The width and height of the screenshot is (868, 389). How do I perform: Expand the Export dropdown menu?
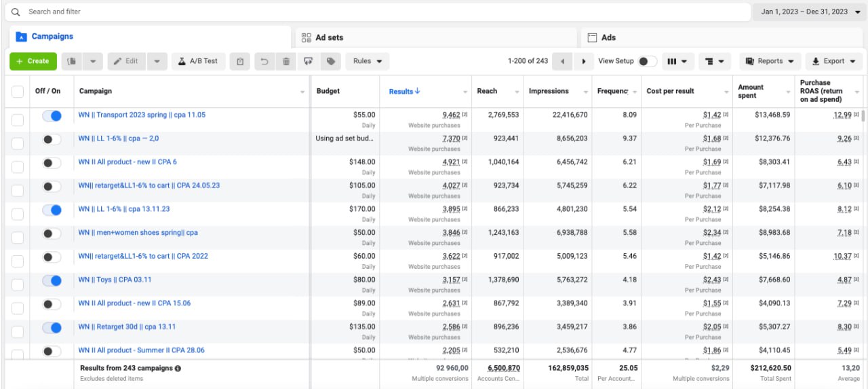tap(834, 61)
